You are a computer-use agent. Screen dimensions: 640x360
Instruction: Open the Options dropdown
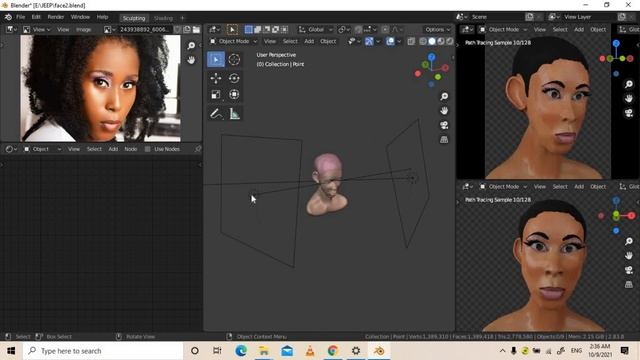[438, 29]
